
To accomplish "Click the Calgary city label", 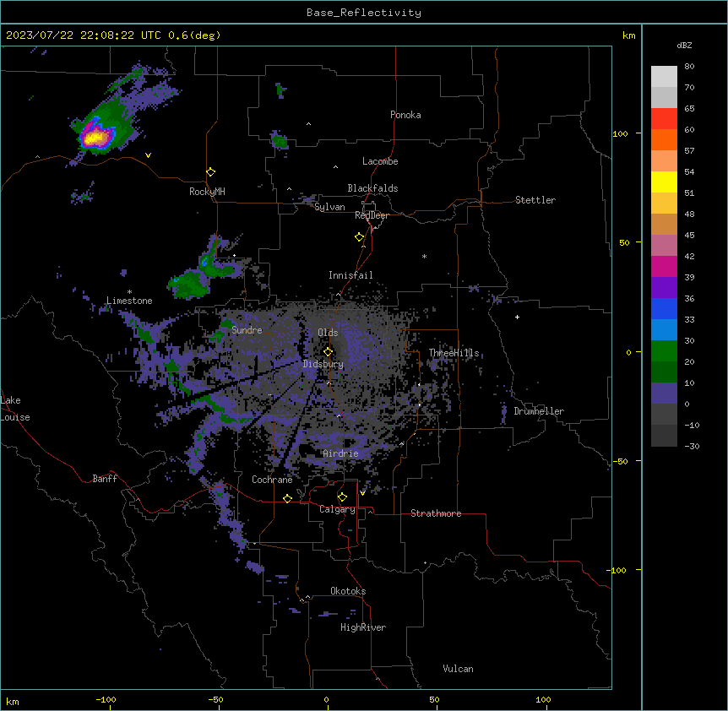I will (x=337, y=509).
